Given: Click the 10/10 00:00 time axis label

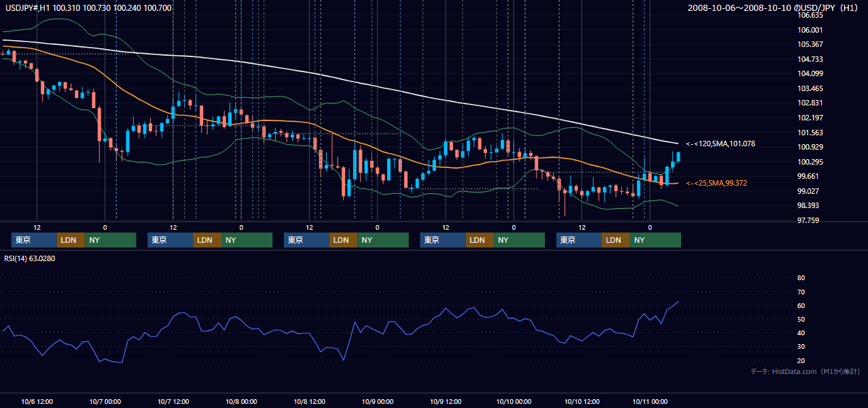Looking at the screenshot, I should click(513, 401).
